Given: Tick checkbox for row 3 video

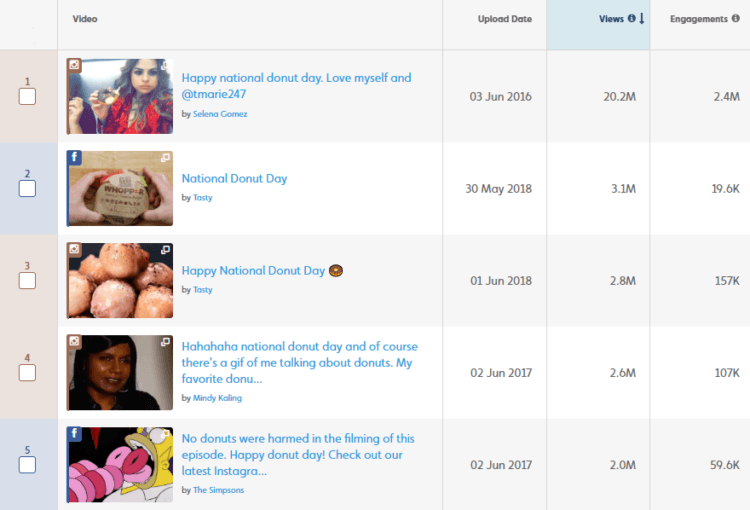Looking at the screenshot, I should 27,281.
